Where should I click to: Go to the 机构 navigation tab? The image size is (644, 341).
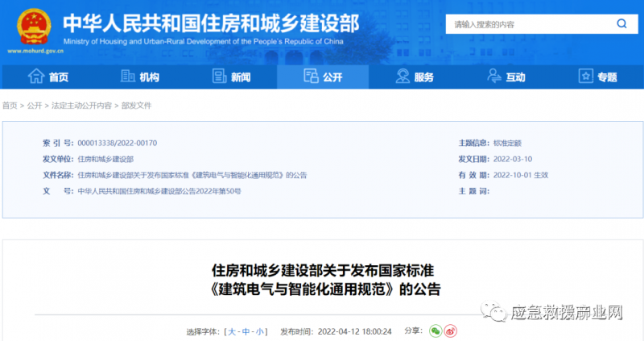[149, 77]
